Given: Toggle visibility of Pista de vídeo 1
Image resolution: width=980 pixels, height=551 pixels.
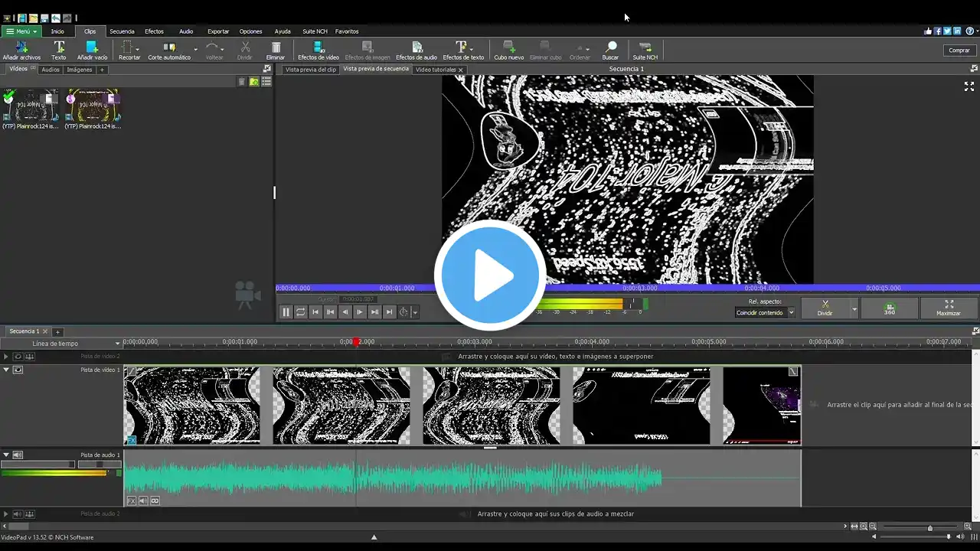Looking at the screenshot, I should tap(18, 370).
